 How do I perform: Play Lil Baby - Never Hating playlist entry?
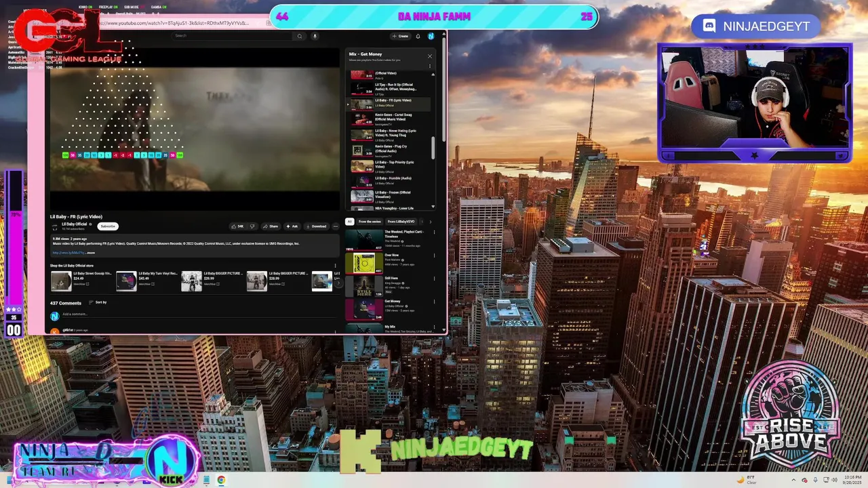click(x=390, y=135)
